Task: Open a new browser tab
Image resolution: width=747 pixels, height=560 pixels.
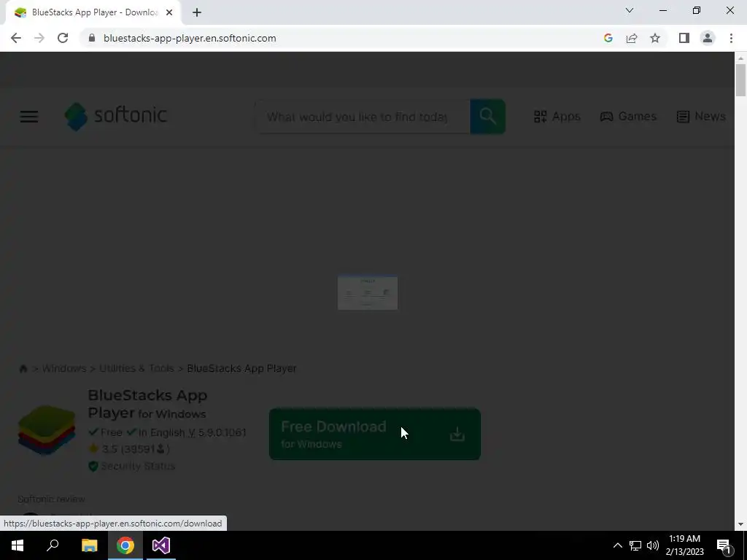Action: tap(197, 12)
